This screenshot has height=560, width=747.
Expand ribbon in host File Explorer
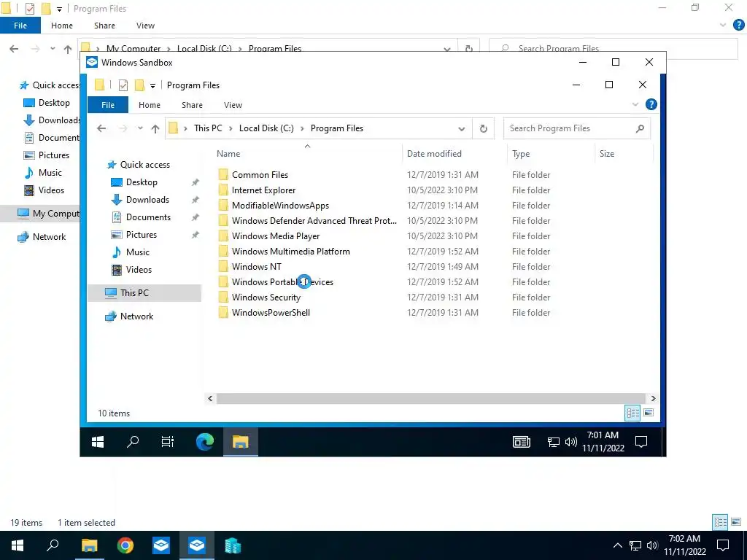[723, 26]
